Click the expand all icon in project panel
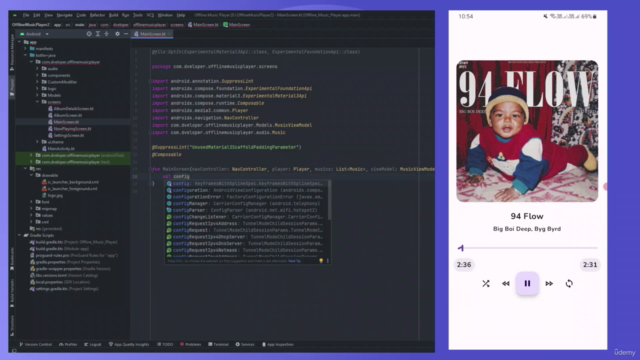Viewport: 640px width, 360px height. click(x=98, y=34)
